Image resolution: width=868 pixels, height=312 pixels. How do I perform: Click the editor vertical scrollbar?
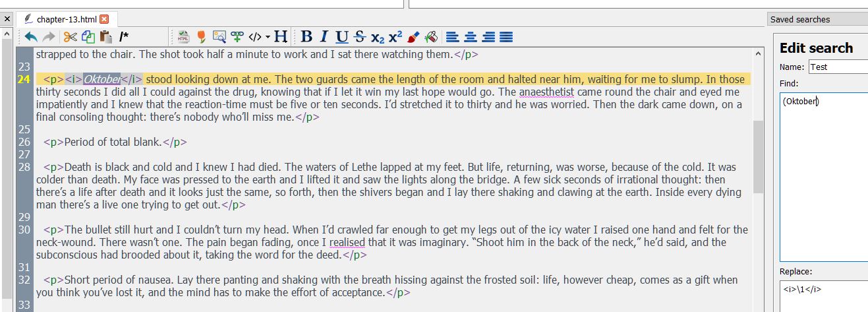click(x=758, y=178)
